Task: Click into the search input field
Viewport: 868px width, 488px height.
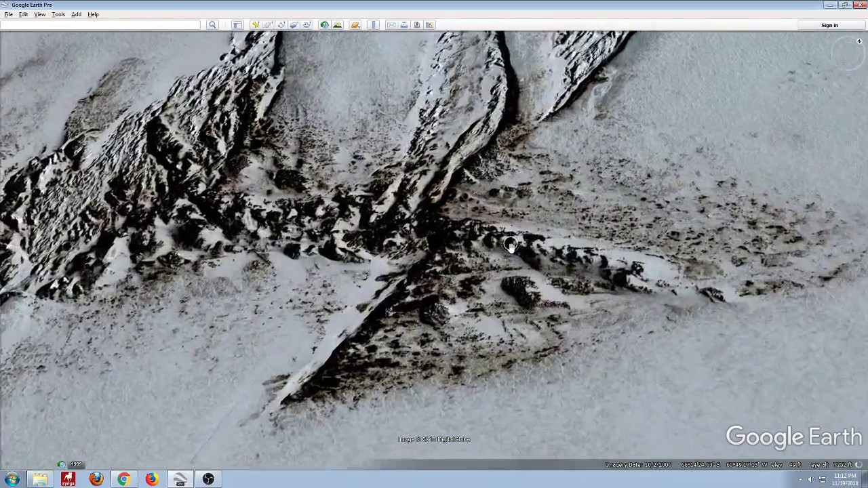Action: click(100, 25)
